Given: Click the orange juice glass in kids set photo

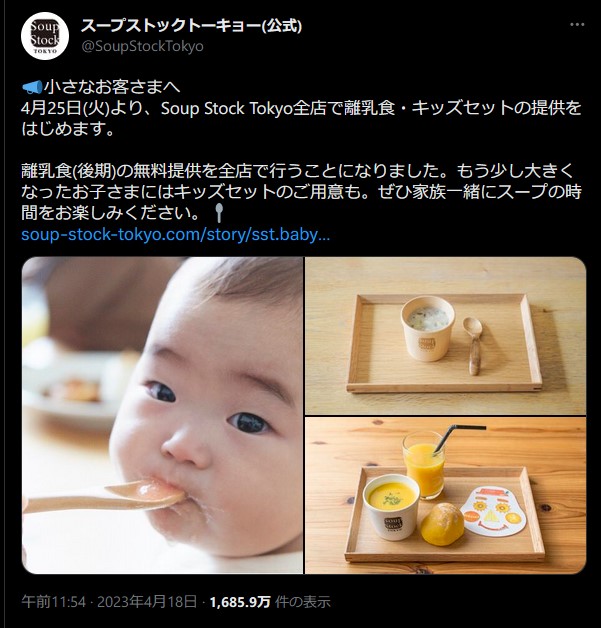Looking at the screenshot, I should (x=424, y=465).
